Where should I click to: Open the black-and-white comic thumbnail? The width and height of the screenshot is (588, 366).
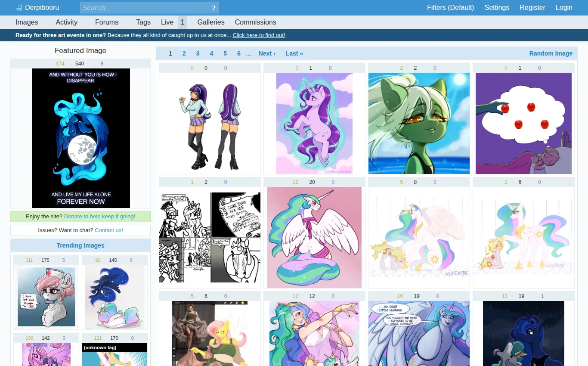point(210,238)
